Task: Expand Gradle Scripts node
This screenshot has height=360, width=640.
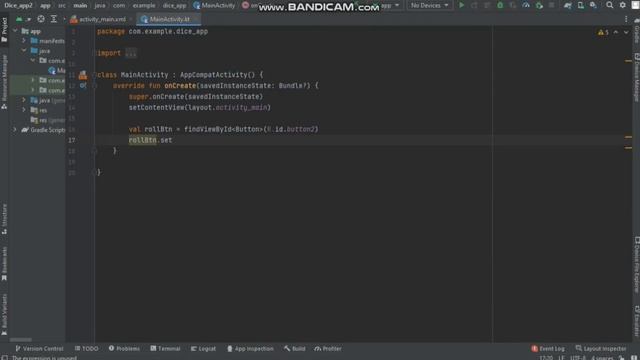Action: click(15, 129)
